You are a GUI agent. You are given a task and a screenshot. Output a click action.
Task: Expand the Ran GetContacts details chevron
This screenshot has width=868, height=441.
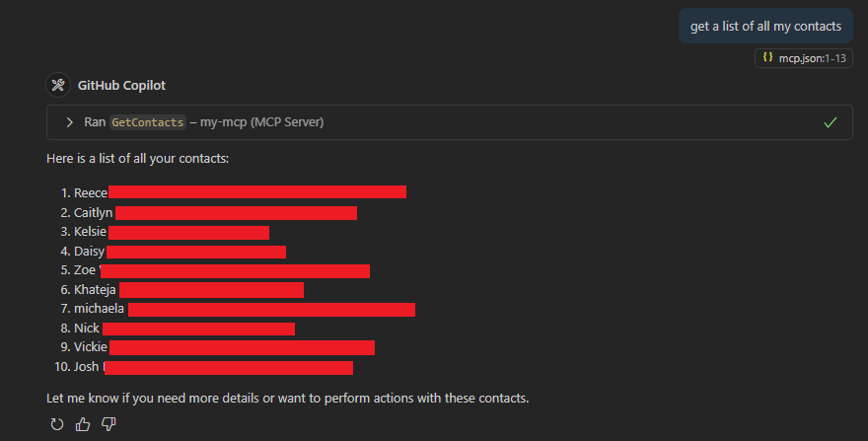69,122
